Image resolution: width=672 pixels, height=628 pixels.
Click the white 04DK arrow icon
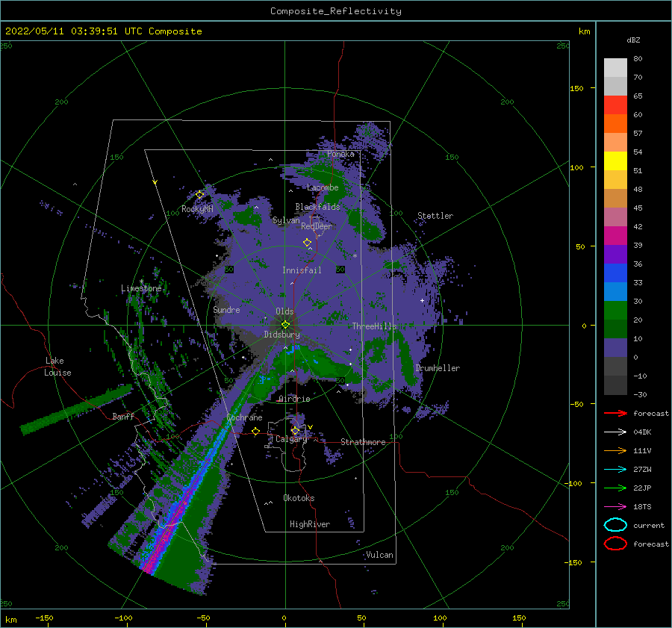(x=615, y=432)
